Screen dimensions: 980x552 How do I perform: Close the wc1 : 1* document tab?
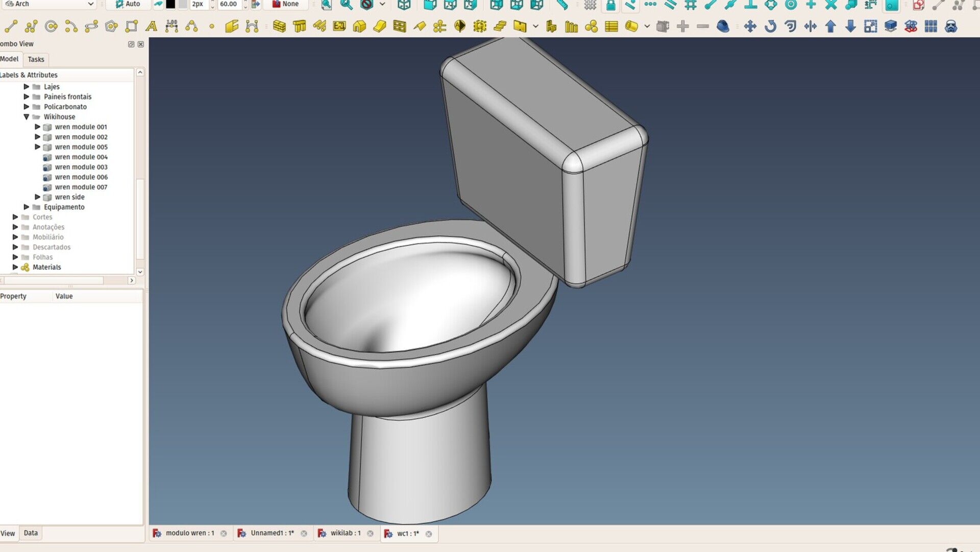click(x=429, y=534)
